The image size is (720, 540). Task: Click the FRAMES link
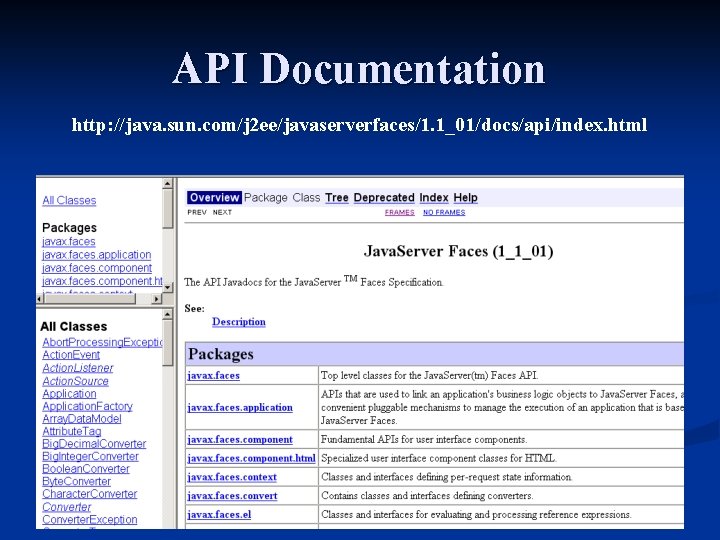pos(399,212)
